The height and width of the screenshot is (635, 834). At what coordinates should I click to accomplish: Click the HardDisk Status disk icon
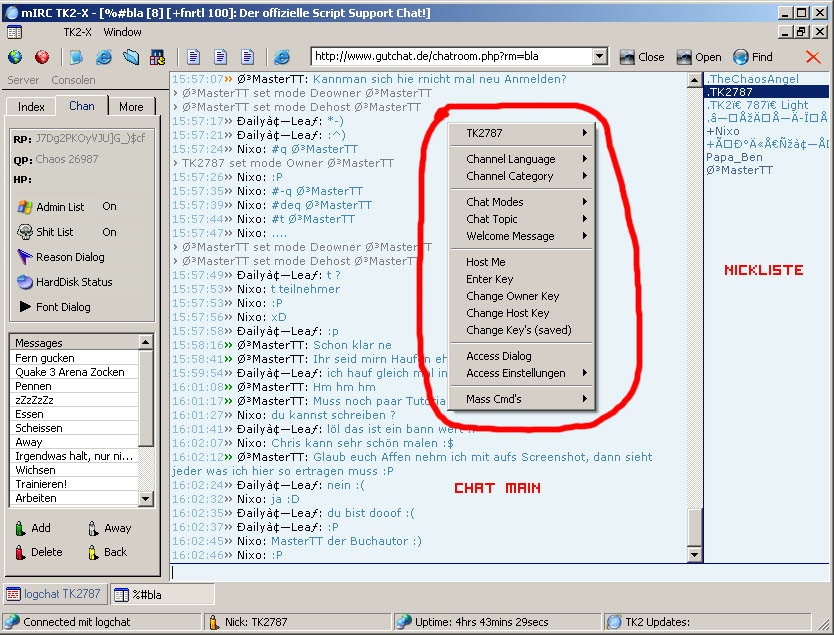tap(24, 282)
